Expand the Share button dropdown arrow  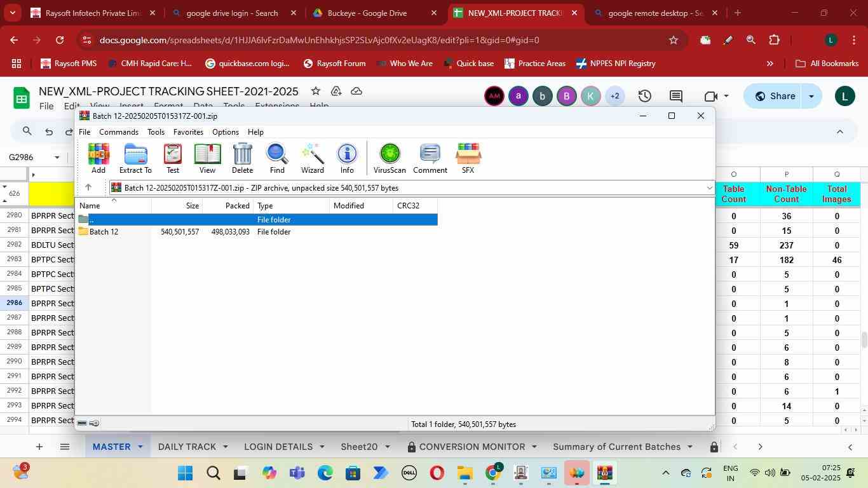coord(811,97)
